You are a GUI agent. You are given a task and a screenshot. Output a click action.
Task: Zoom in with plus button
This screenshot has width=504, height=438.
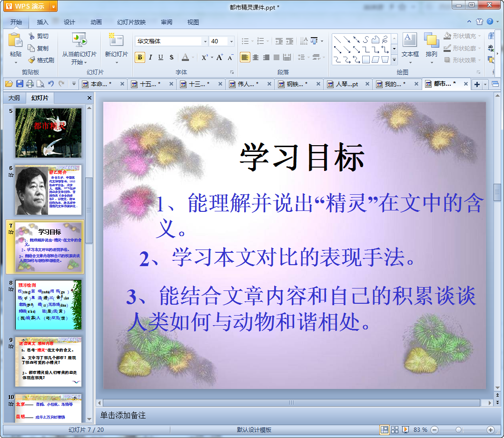(491, 429)
